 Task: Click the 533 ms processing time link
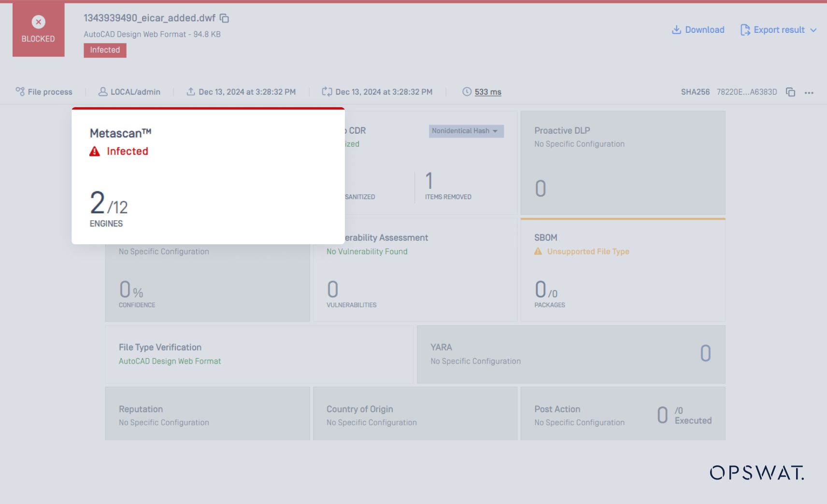click(x=487, y=92)
